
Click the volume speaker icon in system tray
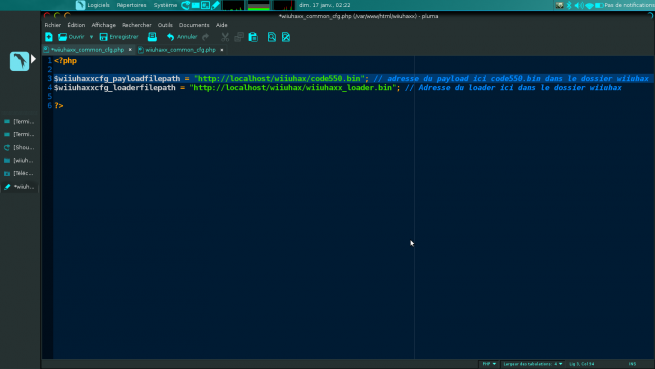[x=579, y=5]
